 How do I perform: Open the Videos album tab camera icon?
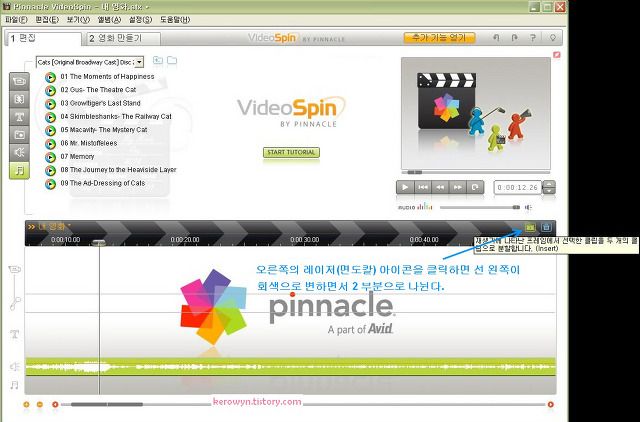19,81
